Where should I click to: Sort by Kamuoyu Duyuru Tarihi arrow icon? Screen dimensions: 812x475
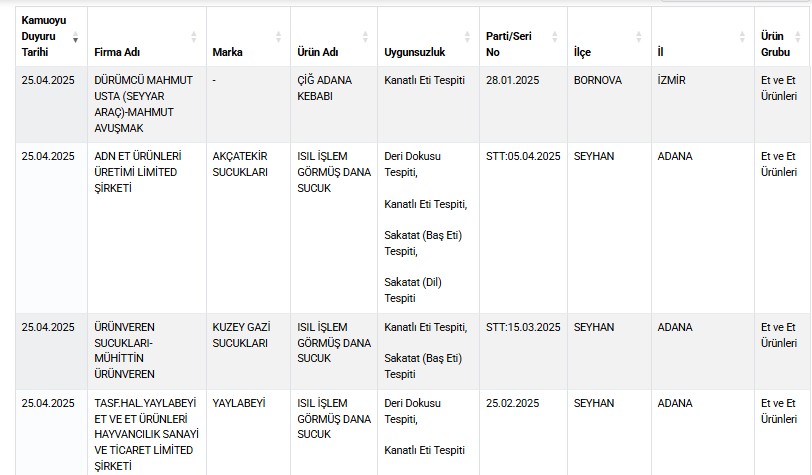point(76,37)
